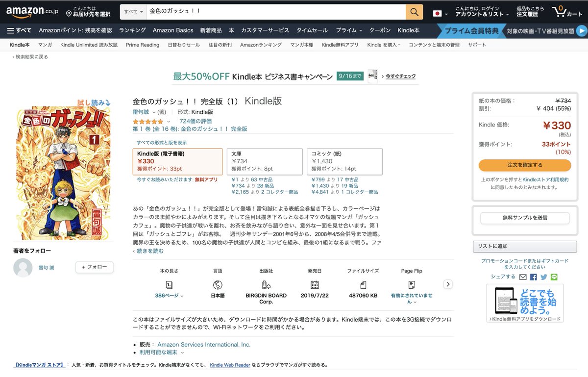This screenshot has width=588, height=377.
Task: Expand the author 雷句誠 dropdown arrow
Action: click(x=153, y=113)
